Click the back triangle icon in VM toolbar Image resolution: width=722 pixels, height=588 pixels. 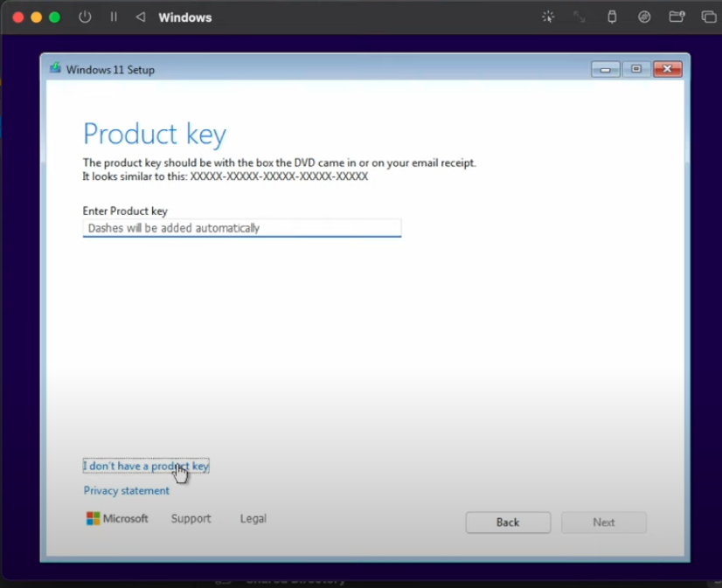tap(141, 17)
